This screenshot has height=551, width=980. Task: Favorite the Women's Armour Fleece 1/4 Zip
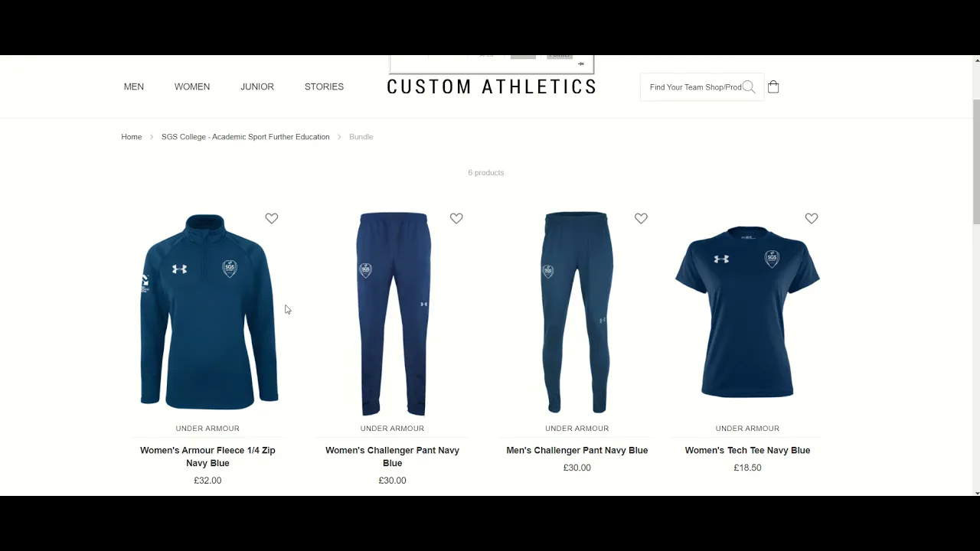pyautogui.click(x=272, y=218)
